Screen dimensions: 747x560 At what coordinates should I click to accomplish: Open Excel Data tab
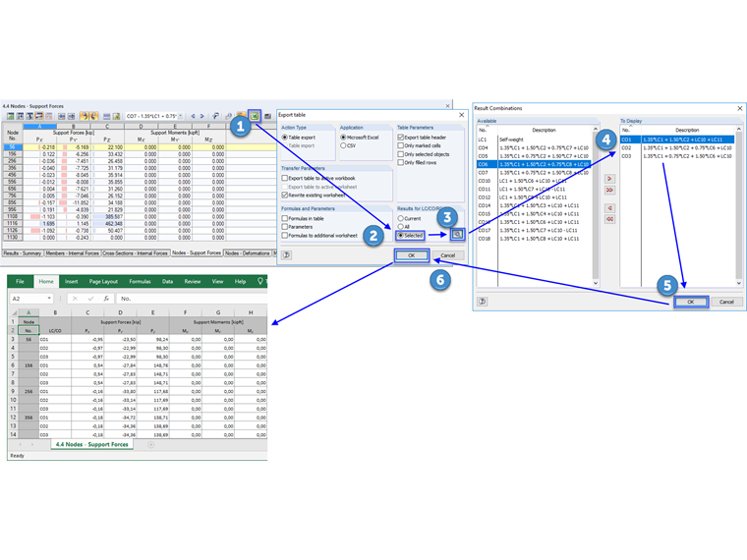coord(167,281)
